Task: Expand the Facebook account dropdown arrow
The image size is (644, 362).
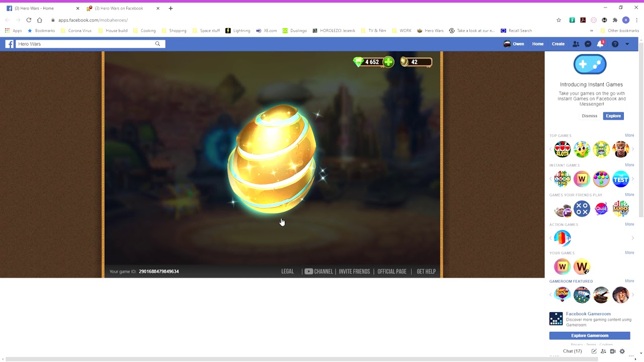Action: [x=627, y=44]
